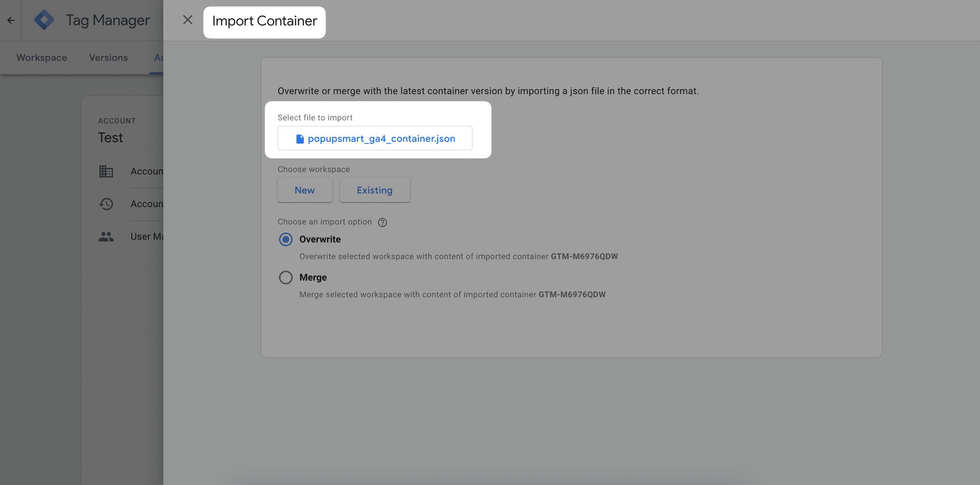Click the back arrow in Tag Manager

(x=11, y=21)
